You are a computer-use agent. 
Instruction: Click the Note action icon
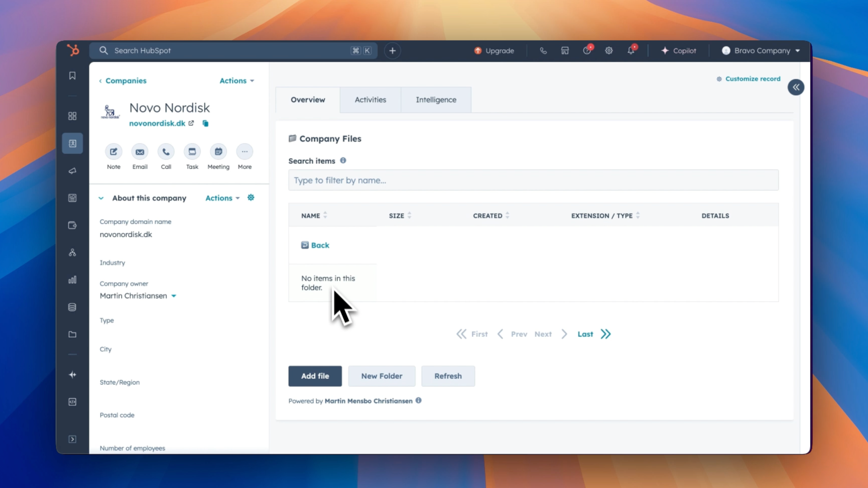point(114,152)
